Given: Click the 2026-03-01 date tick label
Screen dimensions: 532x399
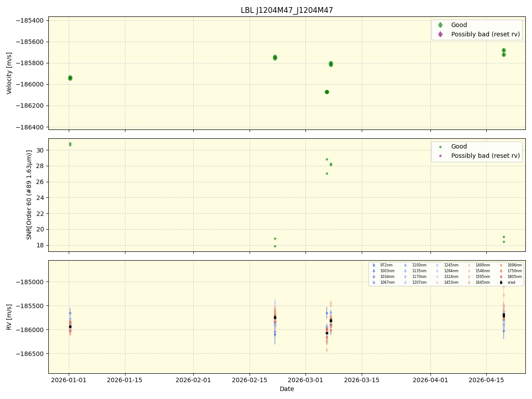Looking at the screenshot, I should pos(305,380).
